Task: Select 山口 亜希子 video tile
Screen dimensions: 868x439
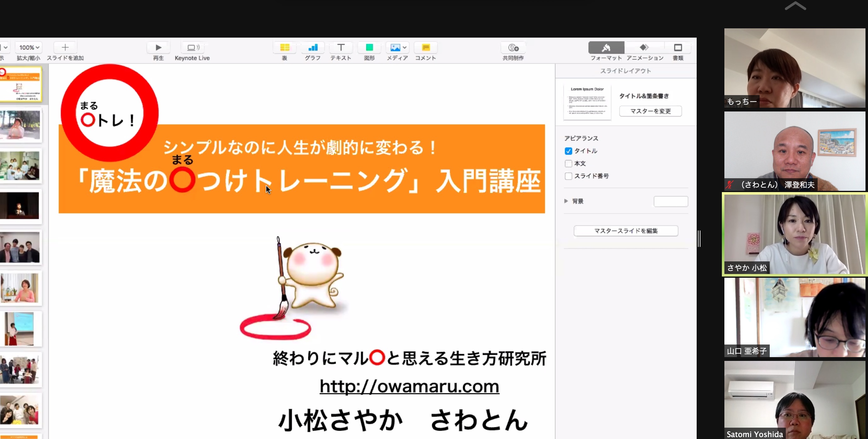Action: pyautogui.click(x=795, y=317)
